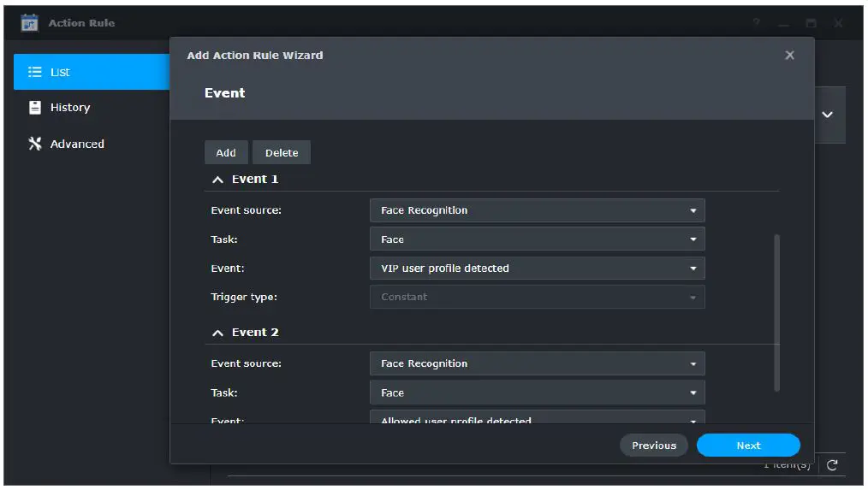Screen dimensions: 868x490
Task: Open VIP user profile detected dropdown
Action: pos(538,269)
